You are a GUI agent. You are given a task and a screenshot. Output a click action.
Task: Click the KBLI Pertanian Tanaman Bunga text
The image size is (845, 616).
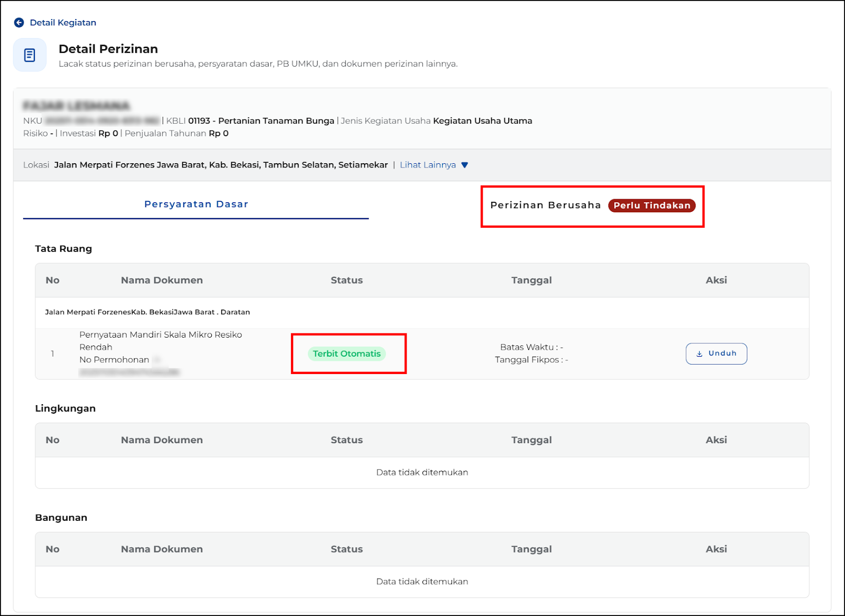point(261,121)
